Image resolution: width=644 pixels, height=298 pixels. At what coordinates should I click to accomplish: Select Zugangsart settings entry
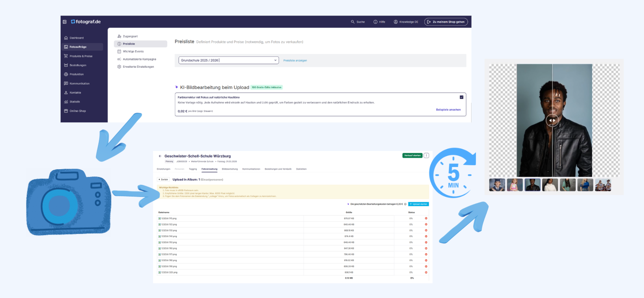127,36
